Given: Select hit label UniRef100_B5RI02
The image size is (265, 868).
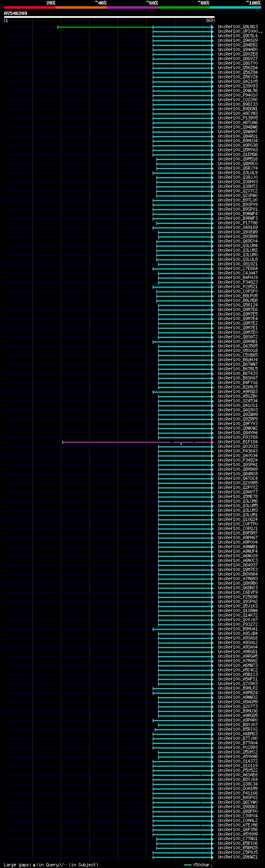Looking at the screenshot, I should point(238,729).
